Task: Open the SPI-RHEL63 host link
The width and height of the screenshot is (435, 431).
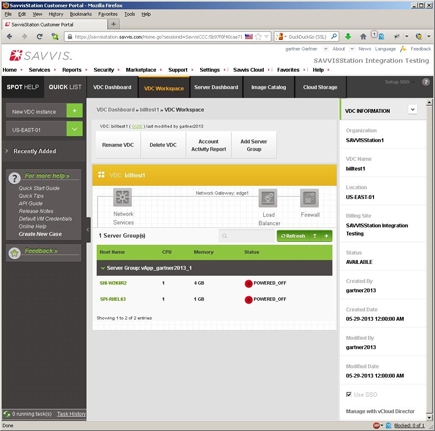Action: point(113,299)
